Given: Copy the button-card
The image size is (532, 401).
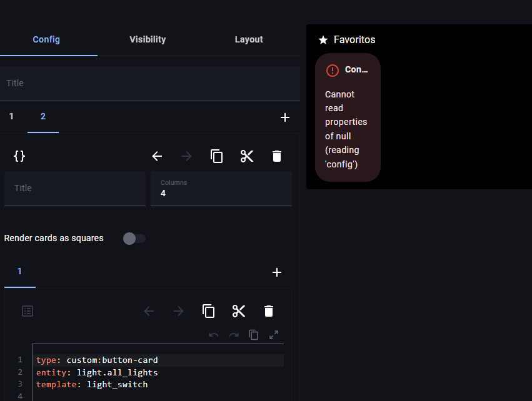Looking at the screenshot, I should [x=208, y=311].
